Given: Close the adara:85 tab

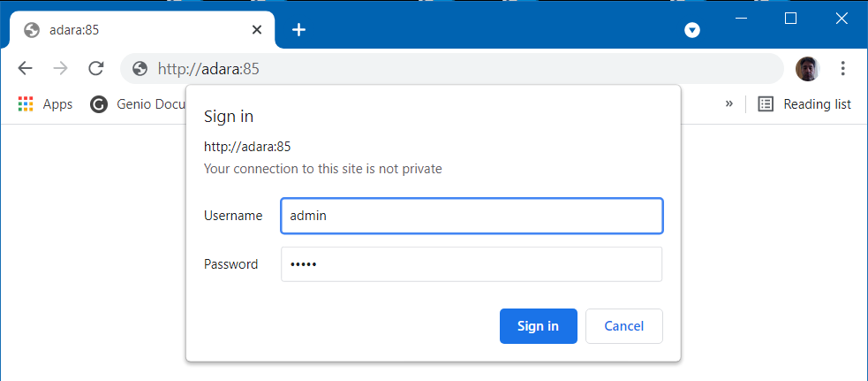Looking at the screenshot, I should 257,30.
